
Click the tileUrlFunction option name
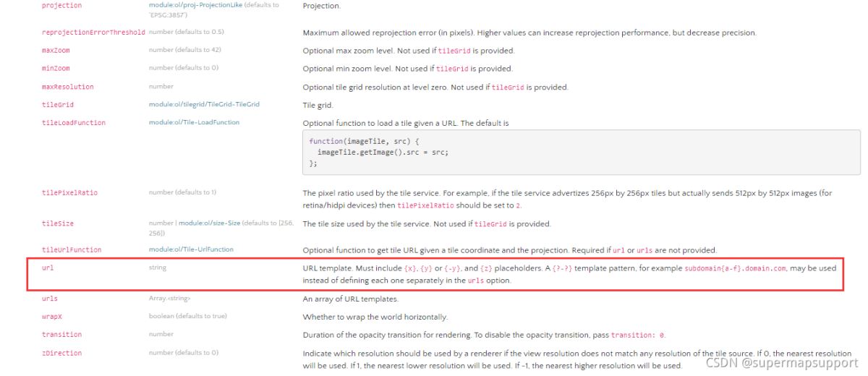[72, 249]
